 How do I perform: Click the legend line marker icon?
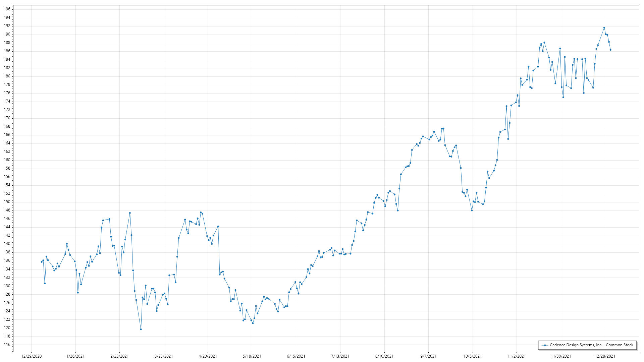[545, 345]
